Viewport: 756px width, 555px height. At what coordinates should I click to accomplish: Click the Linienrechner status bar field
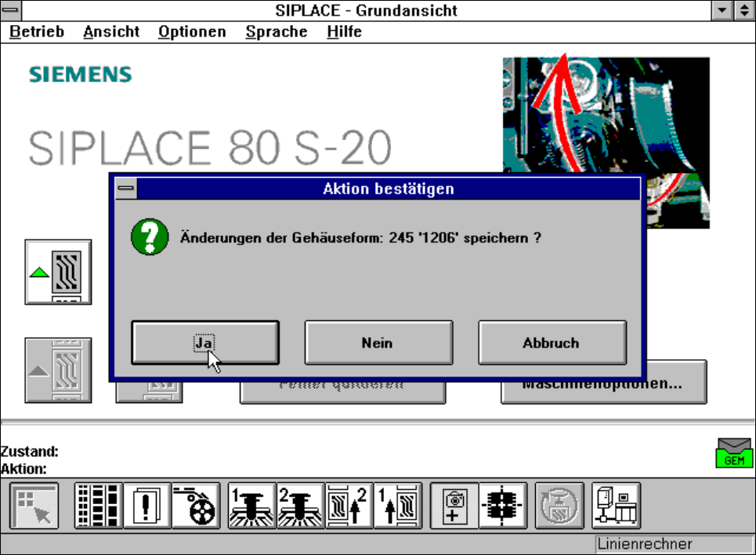coord(674,544)
